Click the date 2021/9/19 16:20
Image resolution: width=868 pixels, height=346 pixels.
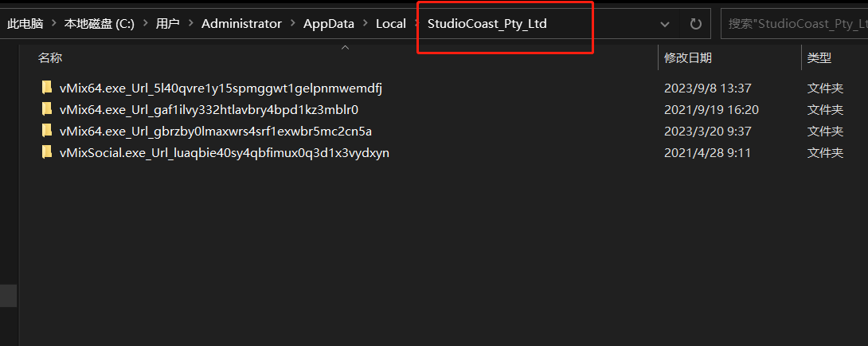click(x=711, y=110)
